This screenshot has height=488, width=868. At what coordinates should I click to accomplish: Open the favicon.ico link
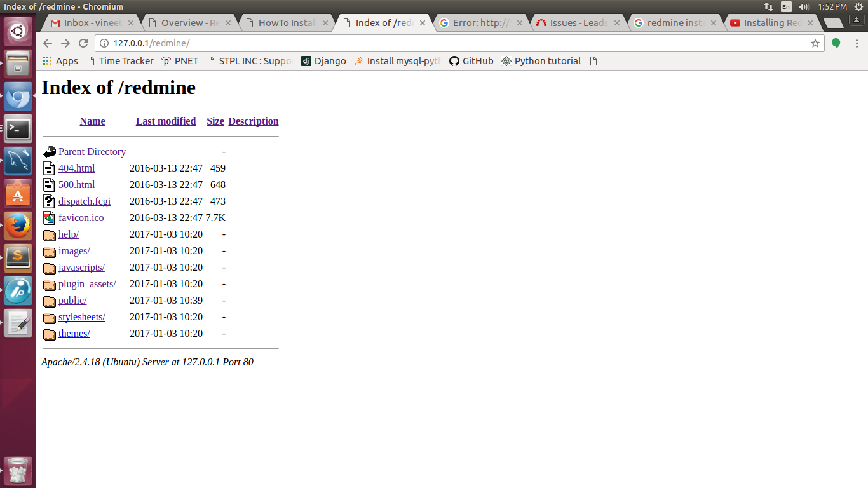click(x=81, y=218)
